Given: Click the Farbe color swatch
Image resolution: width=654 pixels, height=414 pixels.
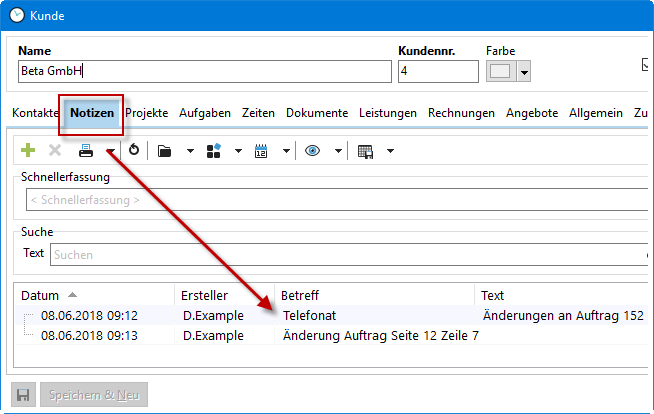Looking at the screenshot, I should coord(500,72).
